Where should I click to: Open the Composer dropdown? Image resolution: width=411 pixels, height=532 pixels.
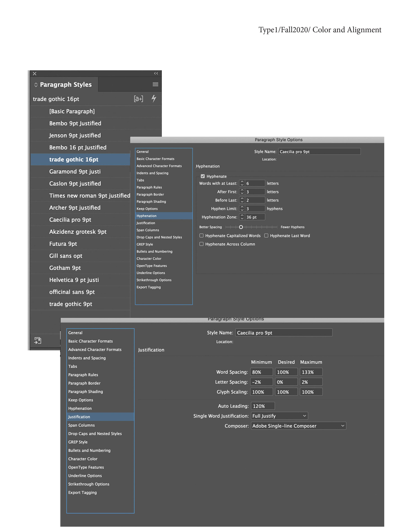point(298,426)
